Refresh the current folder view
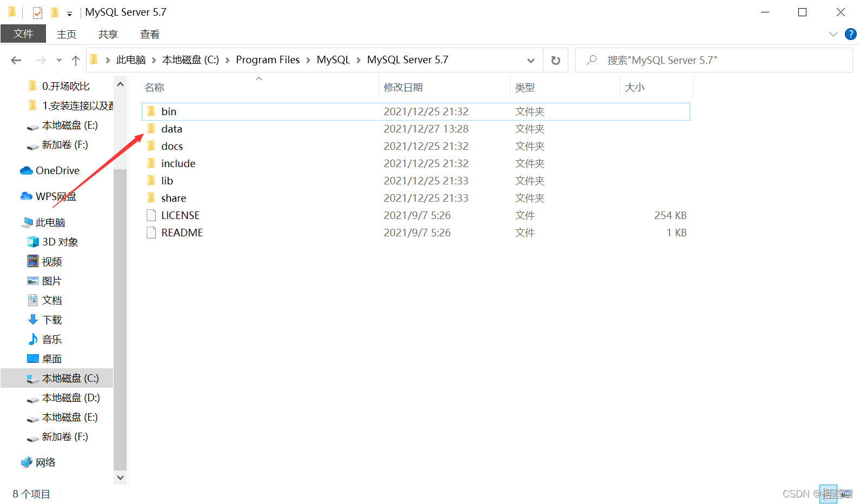860x504 pixels. click(555, 60)
